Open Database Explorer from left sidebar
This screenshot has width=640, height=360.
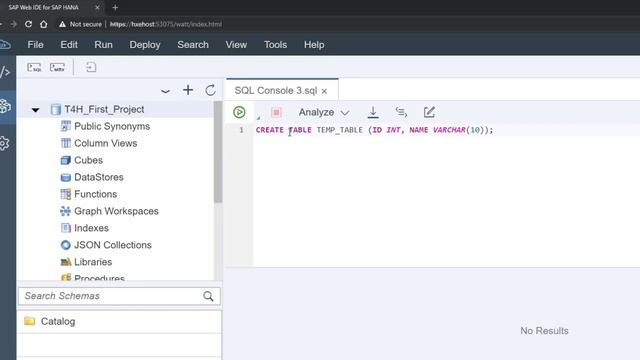point(5,107)
